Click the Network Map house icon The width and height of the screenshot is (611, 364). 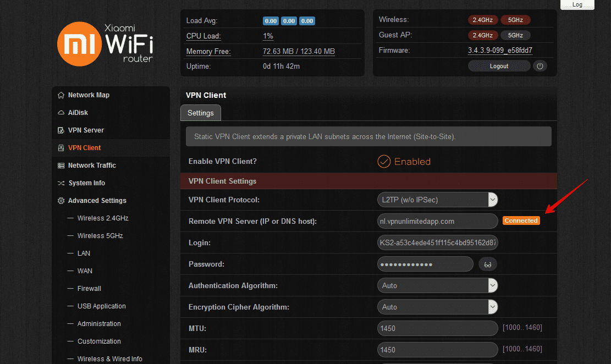60,95
